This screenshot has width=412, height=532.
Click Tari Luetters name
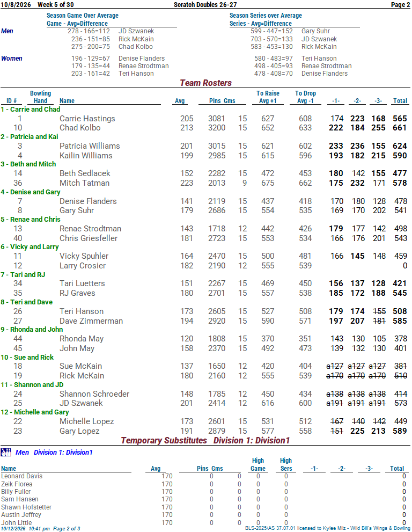[x=82, y=283]
